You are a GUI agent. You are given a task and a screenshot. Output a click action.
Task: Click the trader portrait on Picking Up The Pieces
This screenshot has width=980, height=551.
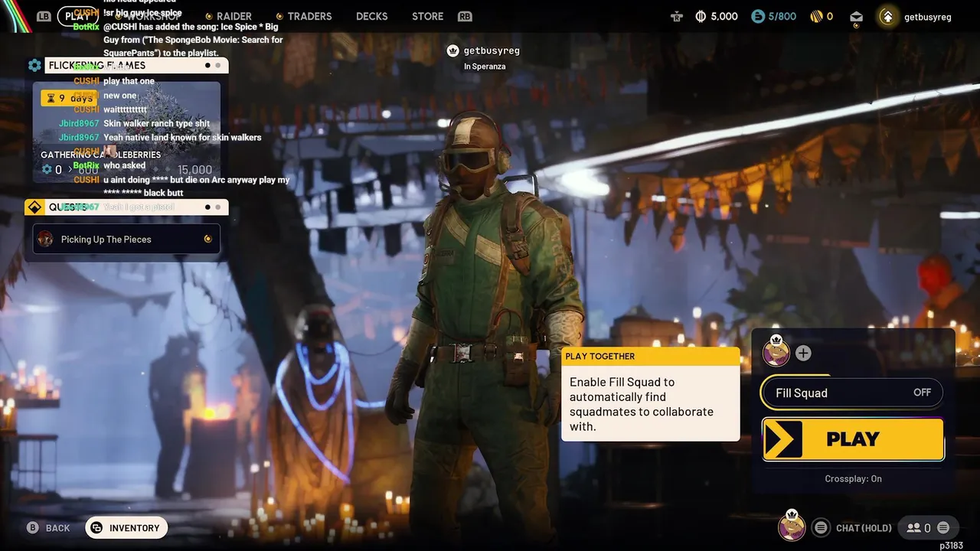pos(45,239)
